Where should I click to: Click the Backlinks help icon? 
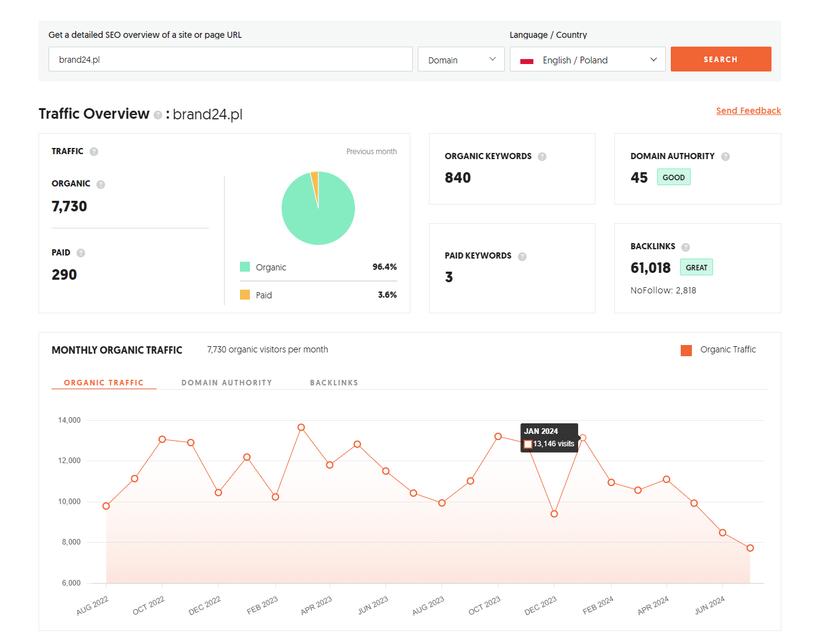[x=685, y=246]
